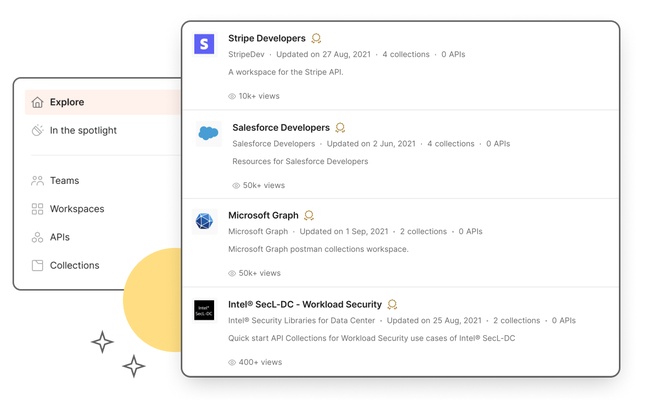Click the StripeDev publisher name

coord(246,54)
